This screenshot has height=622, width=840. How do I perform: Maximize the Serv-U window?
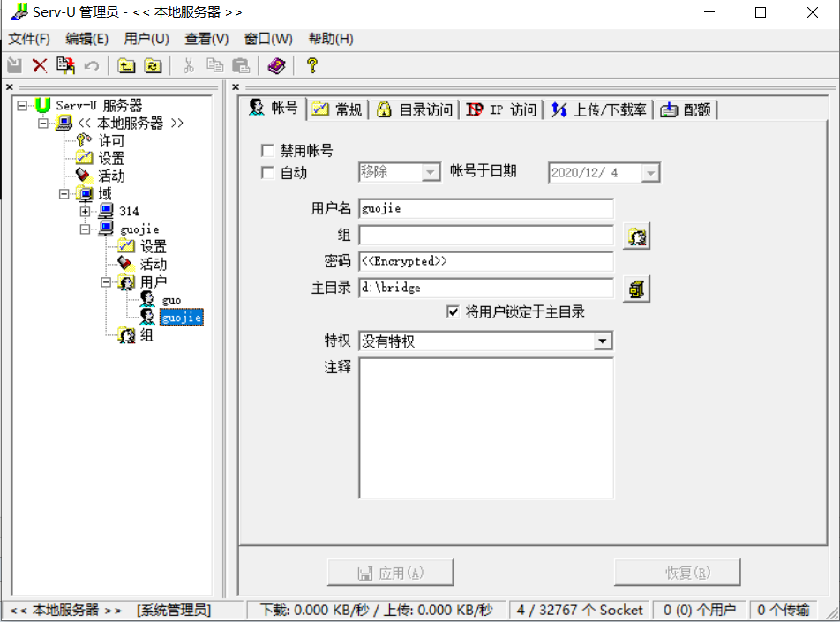pyautogui.click(x=761, y=12)
